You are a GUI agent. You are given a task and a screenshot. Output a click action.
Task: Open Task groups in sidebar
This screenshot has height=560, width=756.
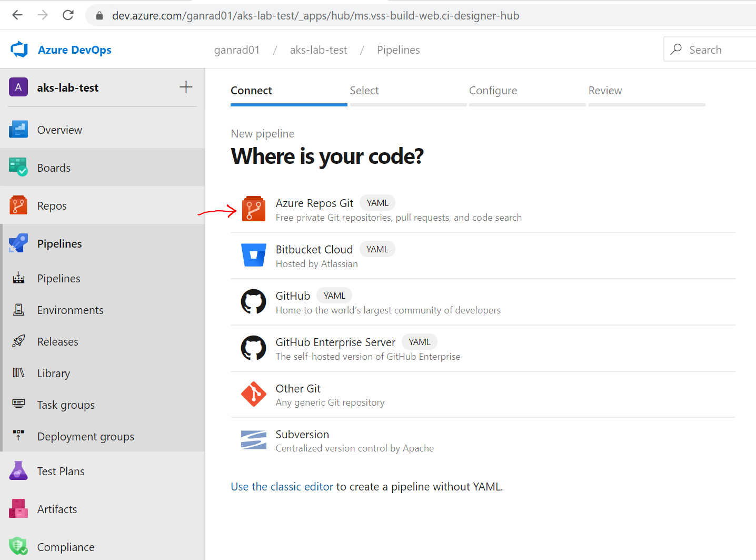point(102,405)
